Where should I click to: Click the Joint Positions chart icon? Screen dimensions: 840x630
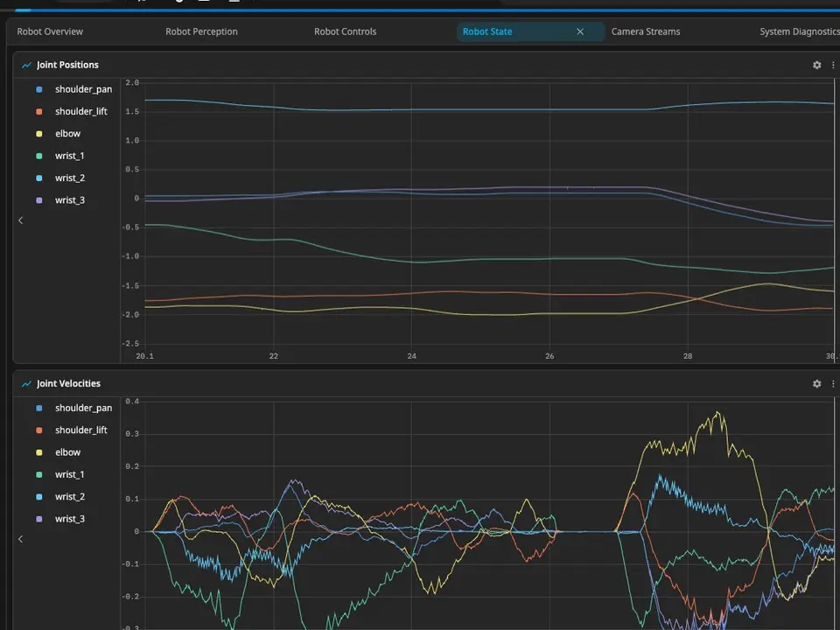click(26, 66)
